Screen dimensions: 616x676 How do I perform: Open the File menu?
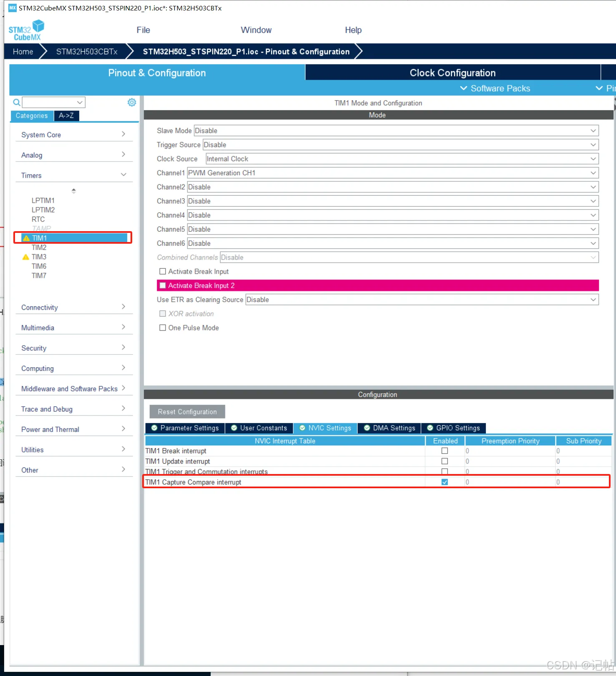click(x=143, y=30)
